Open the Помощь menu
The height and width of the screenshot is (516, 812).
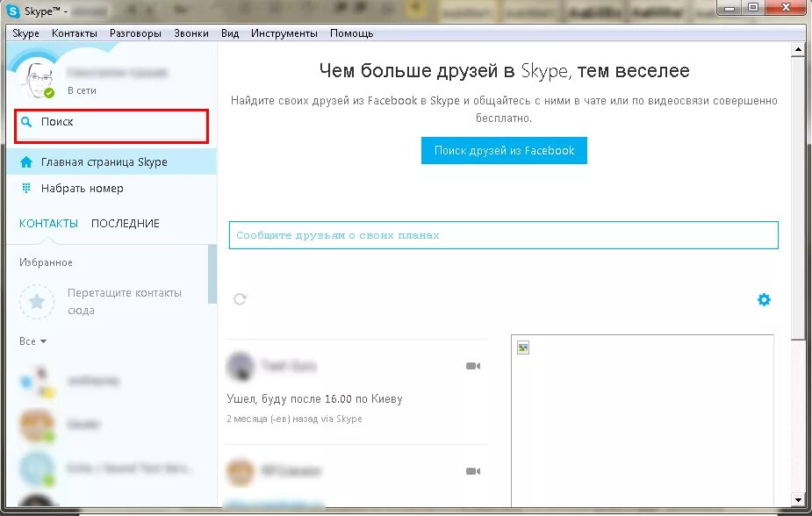(x=352, y=33)
